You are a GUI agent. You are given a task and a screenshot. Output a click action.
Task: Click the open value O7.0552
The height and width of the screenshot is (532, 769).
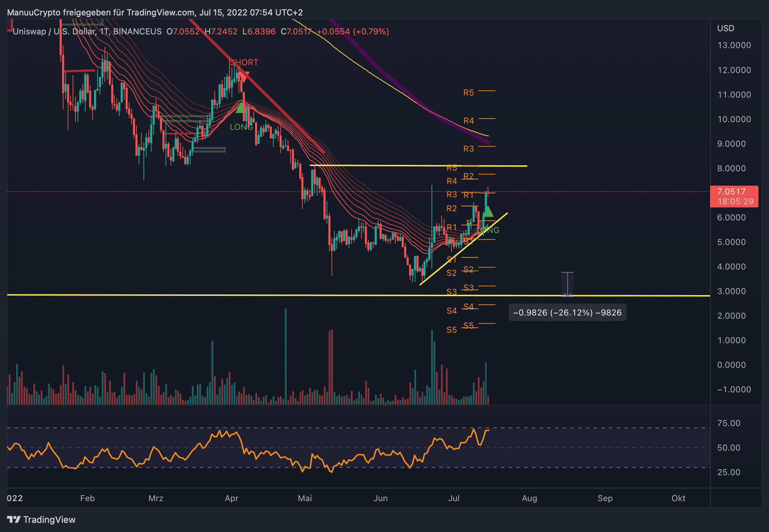tap(183, 32)
